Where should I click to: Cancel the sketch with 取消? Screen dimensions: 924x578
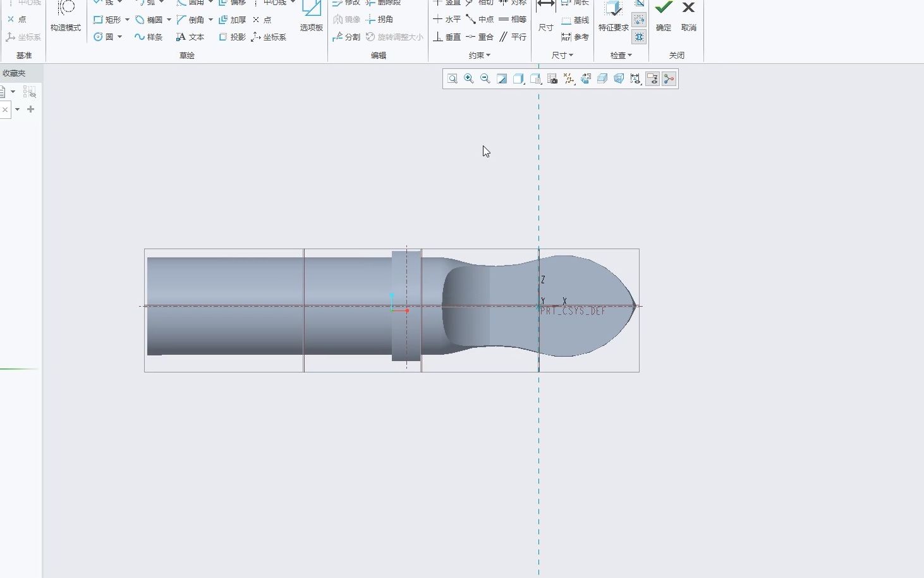point(689,17)
